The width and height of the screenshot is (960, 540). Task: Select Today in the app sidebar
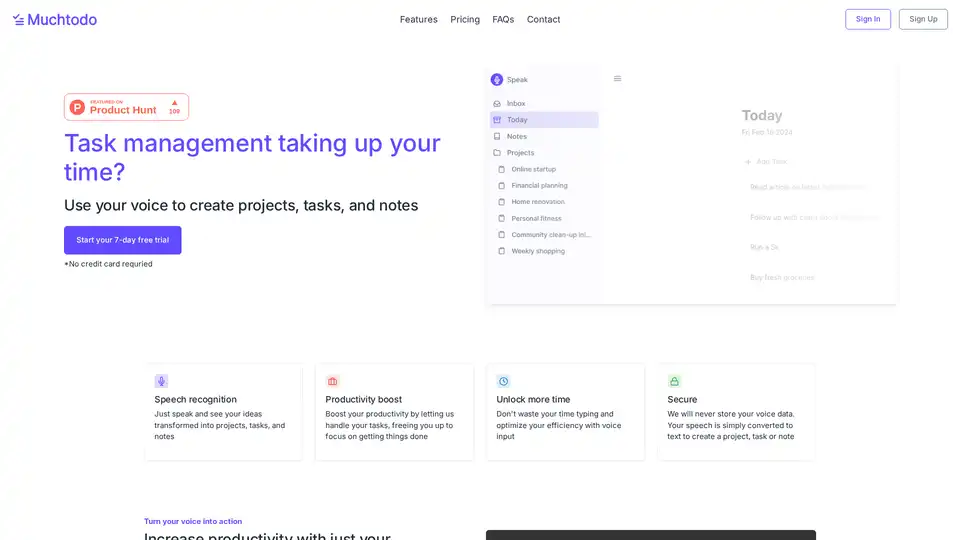point(517,120)
